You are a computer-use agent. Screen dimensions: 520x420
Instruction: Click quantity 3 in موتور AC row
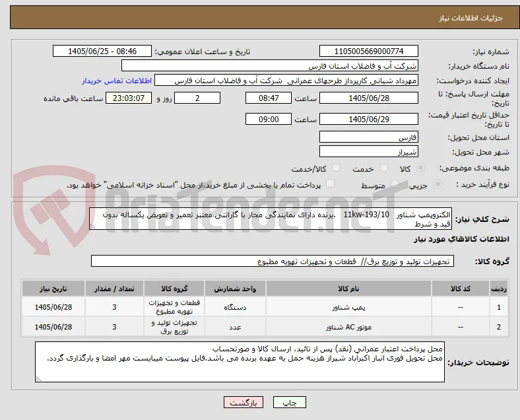coord(114,327)
